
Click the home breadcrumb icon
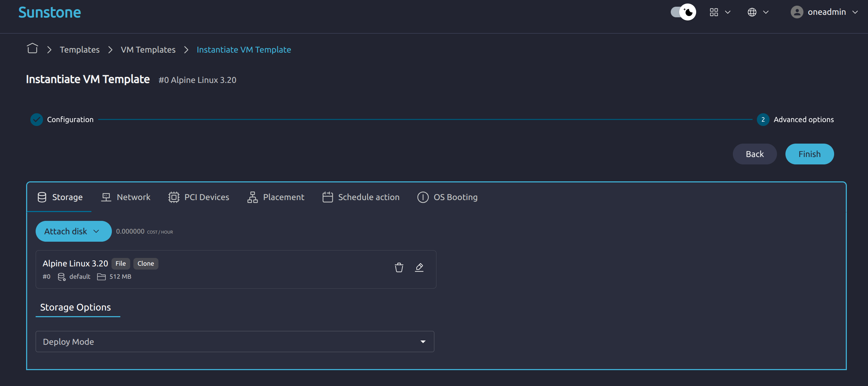tap(32, 49)
